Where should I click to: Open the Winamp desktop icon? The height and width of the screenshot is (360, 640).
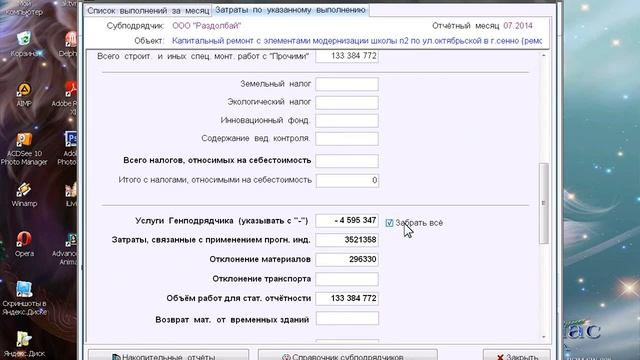24,194
